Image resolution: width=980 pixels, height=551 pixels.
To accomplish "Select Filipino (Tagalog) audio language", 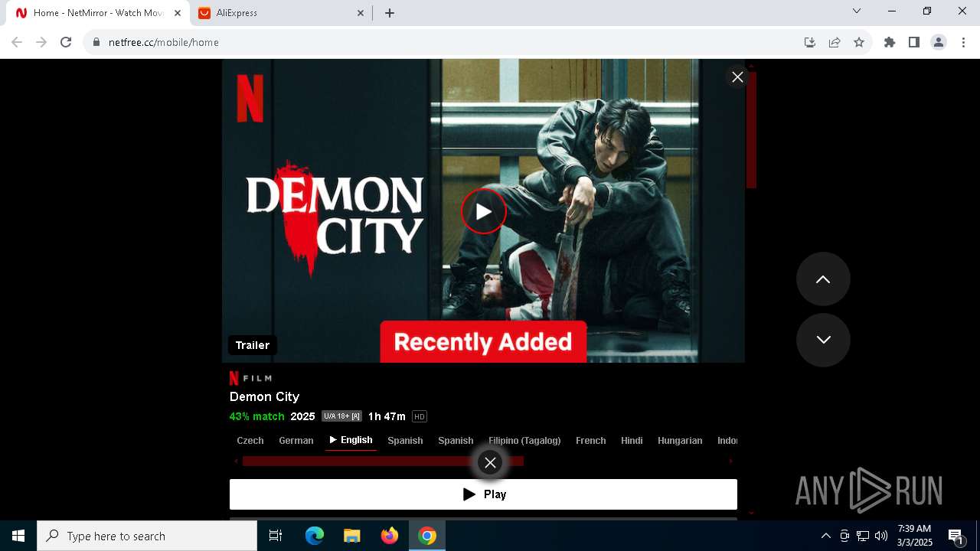I will 524,440.
